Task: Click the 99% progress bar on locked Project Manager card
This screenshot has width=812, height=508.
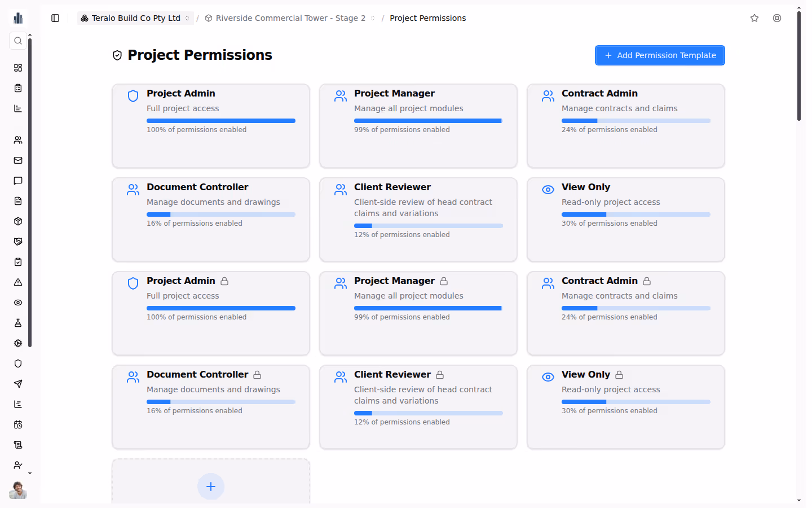Action: point(429,308)
